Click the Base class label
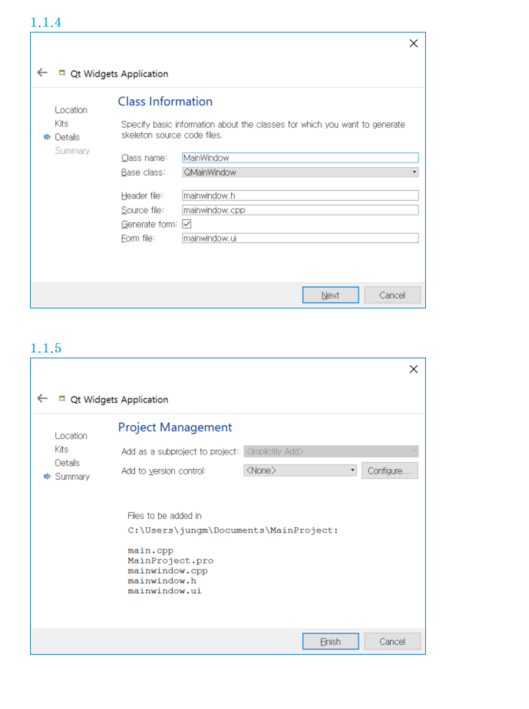This screenshot has width=529, height=709. point(143,172)
